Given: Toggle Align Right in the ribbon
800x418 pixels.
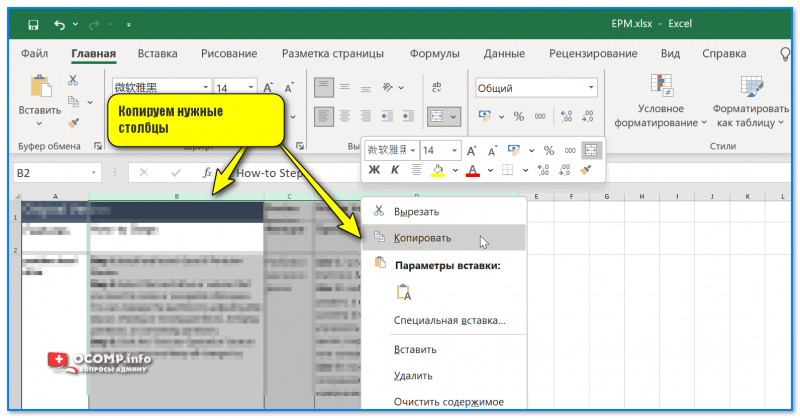Looking at the screenshot, I should point(366,116).
